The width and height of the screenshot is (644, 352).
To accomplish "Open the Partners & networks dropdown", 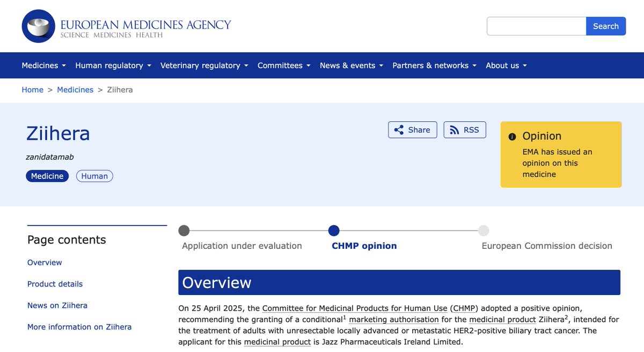I will click(435, 66).
